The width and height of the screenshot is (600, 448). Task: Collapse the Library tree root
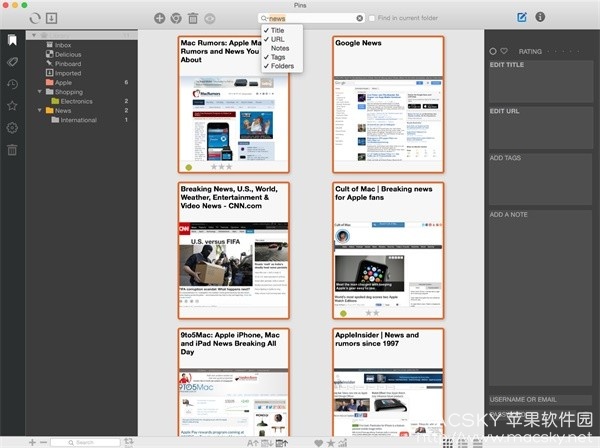34,35
